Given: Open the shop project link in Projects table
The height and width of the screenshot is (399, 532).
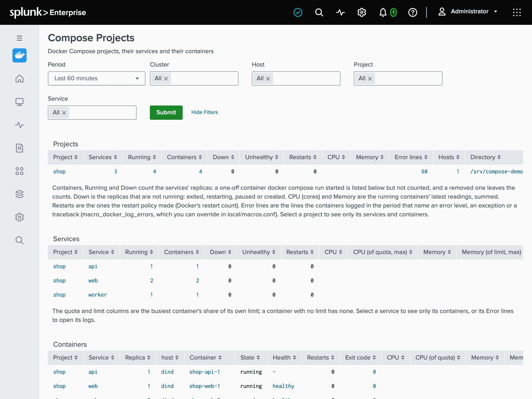Looking at the screenshot, I should click(59, 172).
